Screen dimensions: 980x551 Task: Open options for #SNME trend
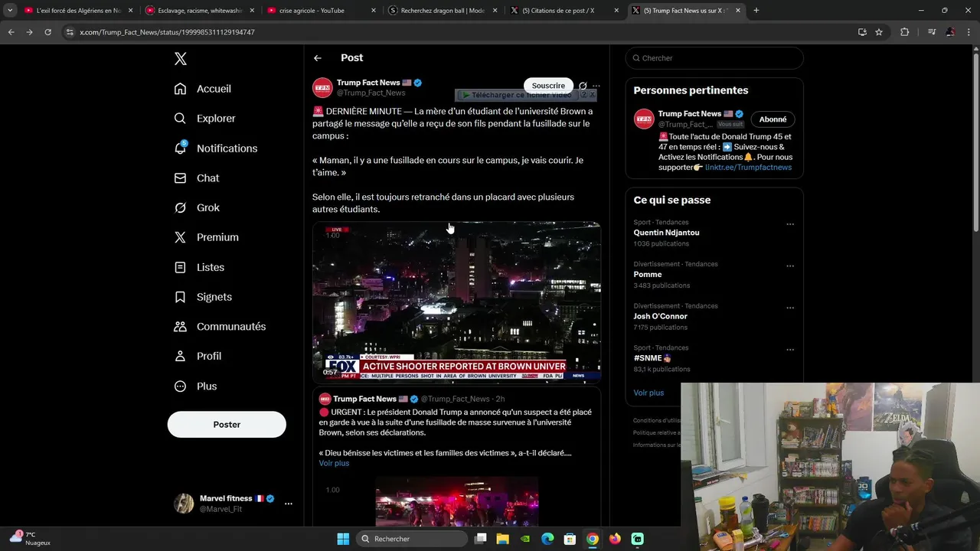(x=790, y=350)
